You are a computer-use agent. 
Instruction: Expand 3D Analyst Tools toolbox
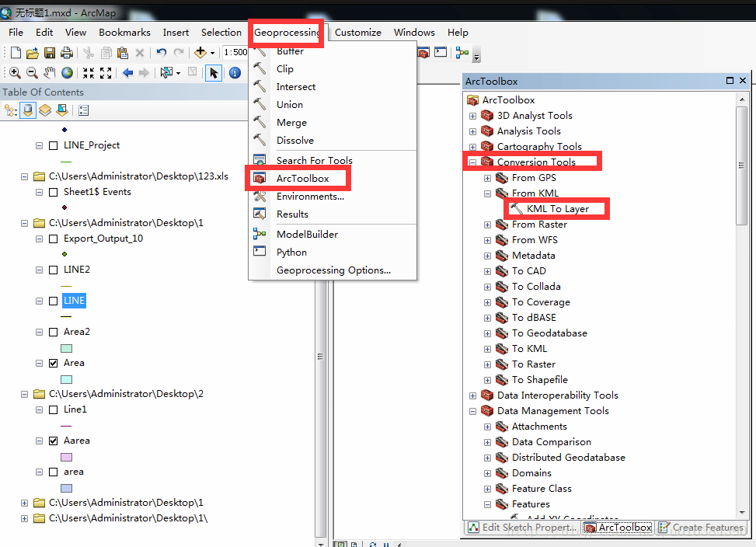point(472,116)
